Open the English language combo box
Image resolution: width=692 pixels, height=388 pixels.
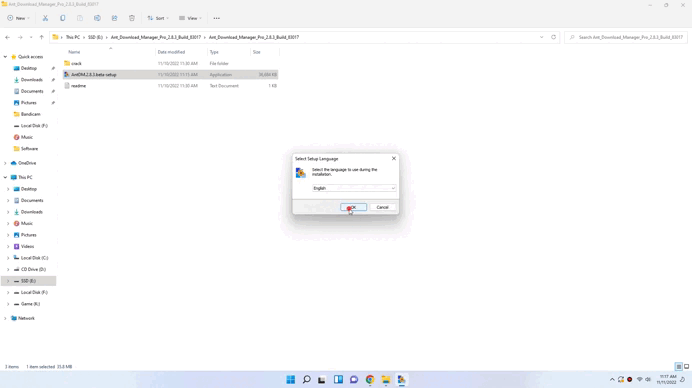pyautogui.click(x=354, y=188)
